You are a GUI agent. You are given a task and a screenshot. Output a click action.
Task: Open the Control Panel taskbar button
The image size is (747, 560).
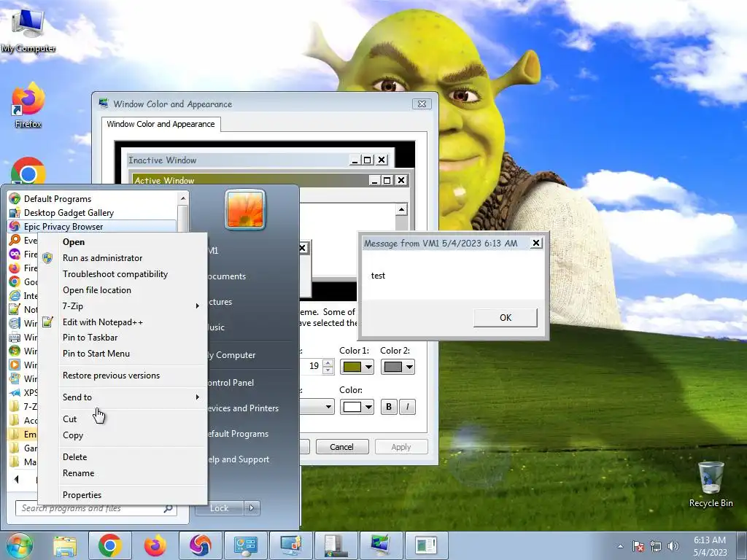(x=245, y=545)
